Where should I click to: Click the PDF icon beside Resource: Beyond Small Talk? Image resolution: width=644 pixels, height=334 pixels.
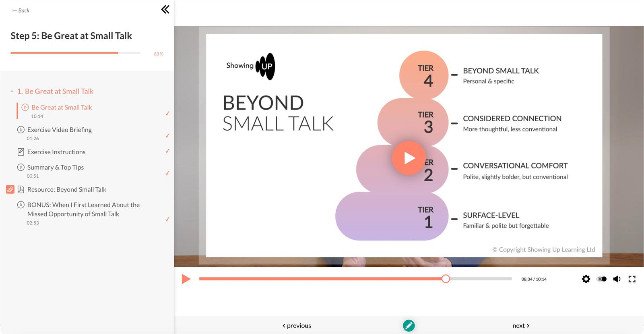[21, 189]
